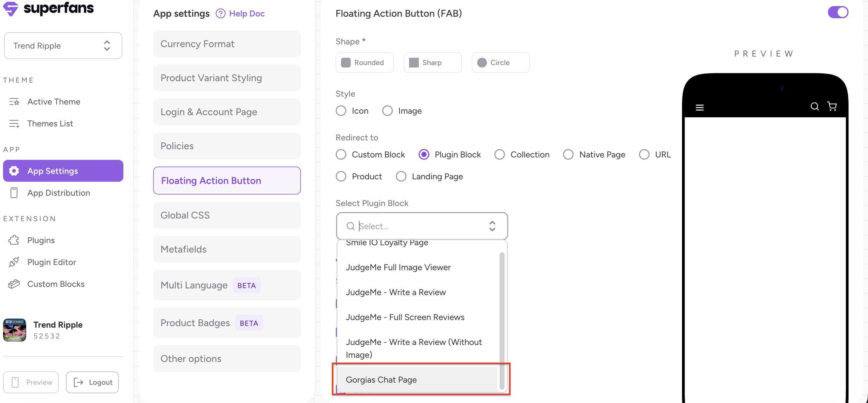Expand the Trend Ripple store selector

point(63,46)
